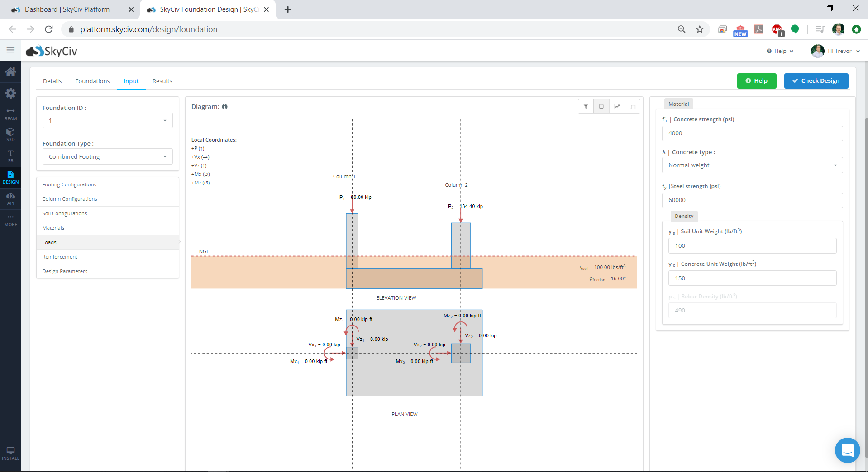Screen dimensions: 868x472
Task: Expand the Hi Trevor user menu
Action: 835,51
